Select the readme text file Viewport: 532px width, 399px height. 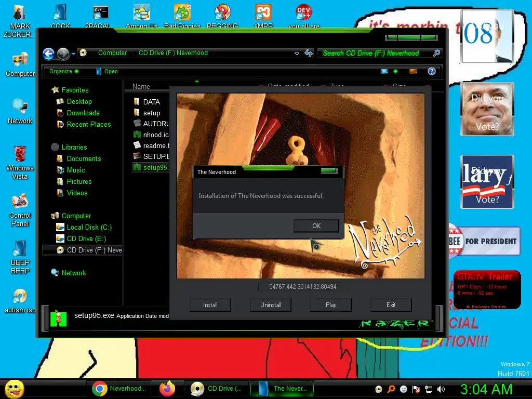point(151,145)
